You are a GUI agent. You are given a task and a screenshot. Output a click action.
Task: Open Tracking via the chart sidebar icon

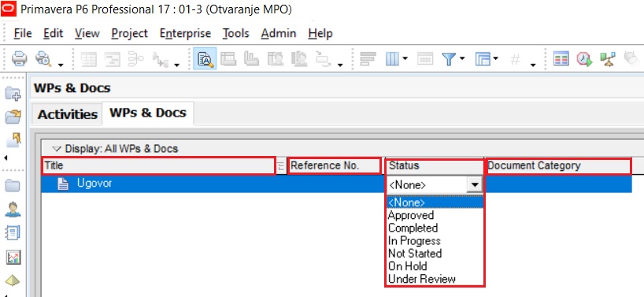pyautogui.click(x=13, y=258)
